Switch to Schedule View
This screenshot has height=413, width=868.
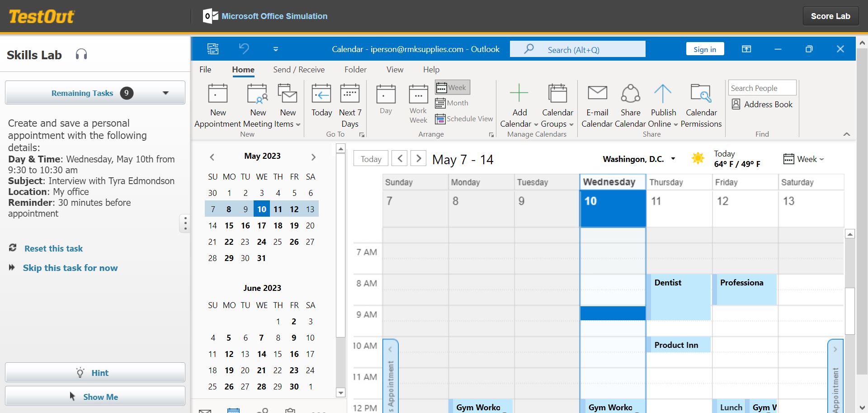(x=464, y=119)
